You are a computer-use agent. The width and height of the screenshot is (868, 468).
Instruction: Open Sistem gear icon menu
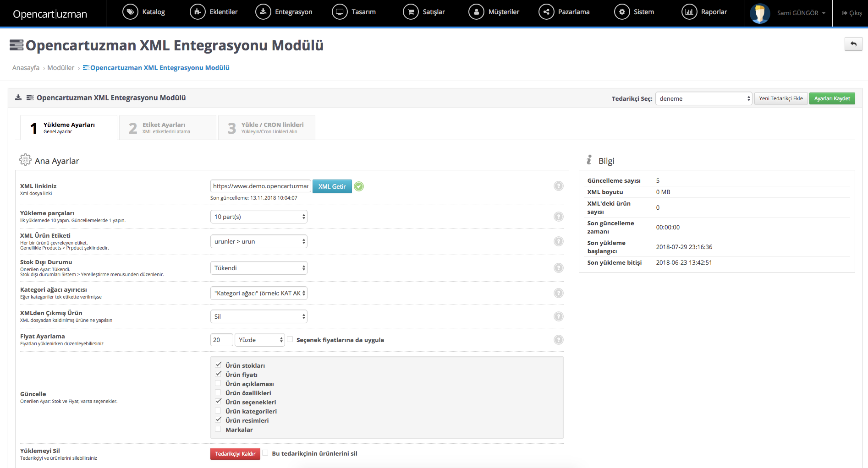coord(621,12)
